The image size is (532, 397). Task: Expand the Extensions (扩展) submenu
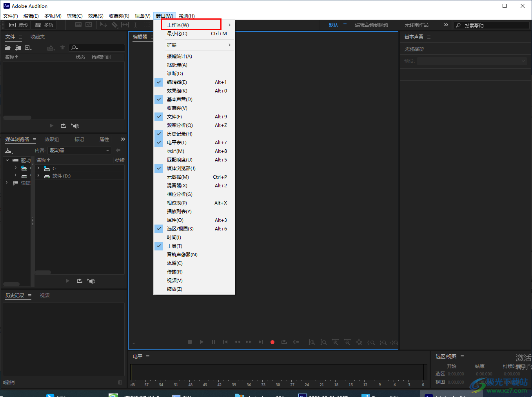click(194, 45)
